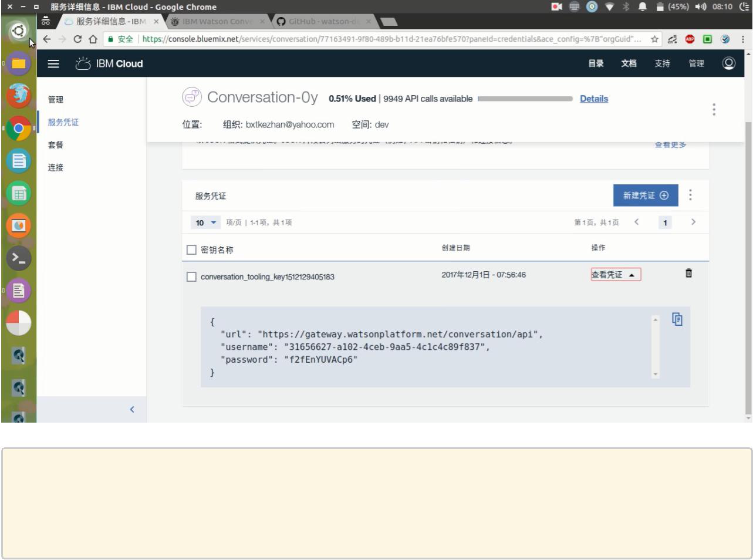Select 管理 in the left sidebar
Viewport: 753px width, 560px height.
coord(56,100)
